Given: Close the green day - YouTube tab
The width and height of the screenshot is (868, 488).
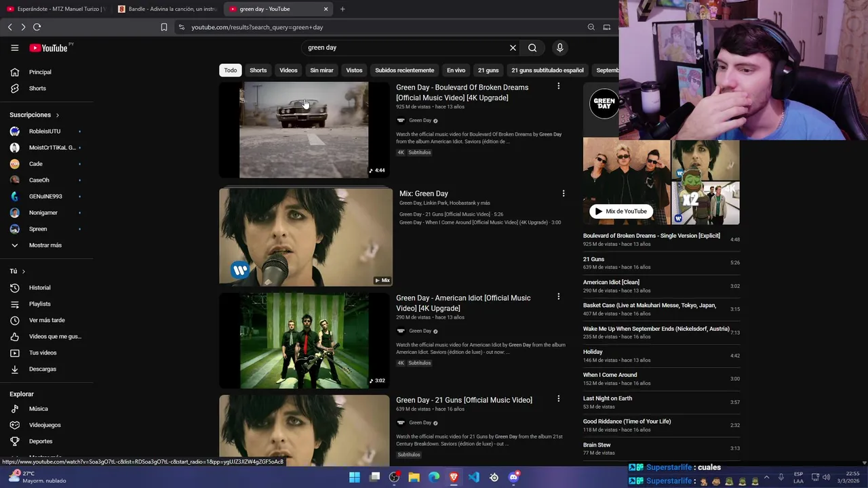Looking at the screenshot, I should [x=325, y=9].
